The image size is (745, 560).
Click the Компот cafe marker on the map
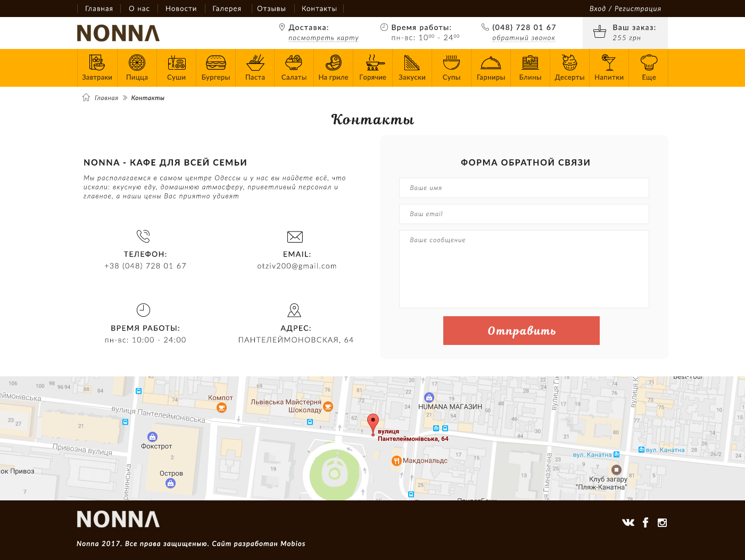point(221,408)
